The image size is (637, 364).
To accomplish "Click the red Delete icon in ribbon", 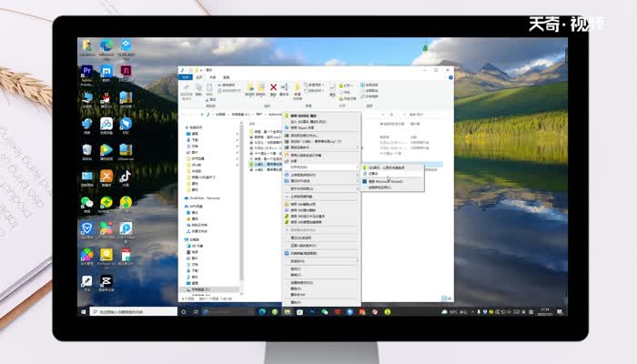I will (x=273, y=88).
